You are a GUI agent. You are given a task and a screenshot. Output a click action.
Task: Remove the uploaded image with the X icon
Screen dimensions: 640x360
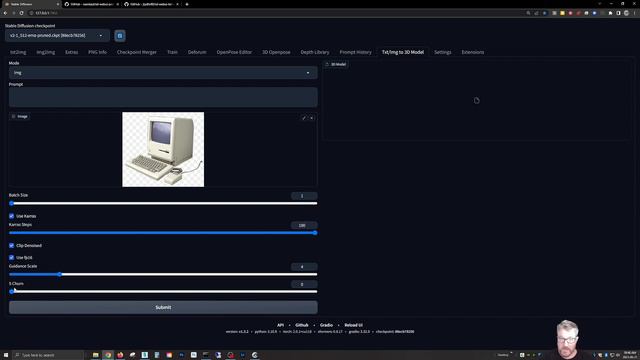312,118
